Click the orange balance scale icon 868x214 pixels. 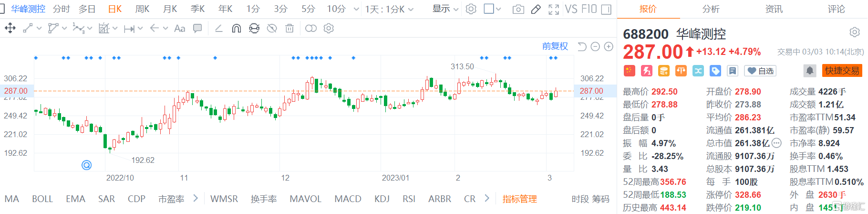[681, 71]
